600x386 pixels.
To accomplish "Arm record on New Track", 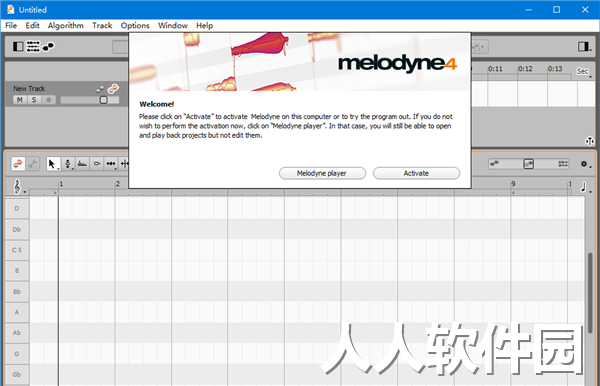I will (49, 100).
